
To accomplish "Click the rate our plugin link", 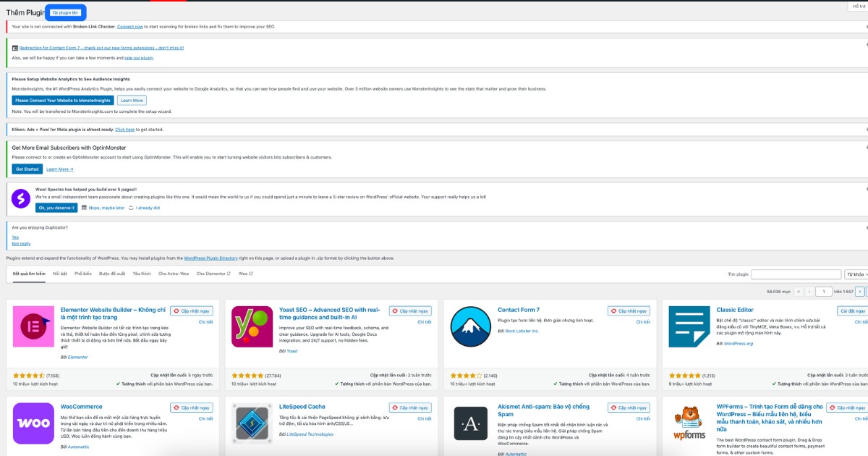I will 139,57.
